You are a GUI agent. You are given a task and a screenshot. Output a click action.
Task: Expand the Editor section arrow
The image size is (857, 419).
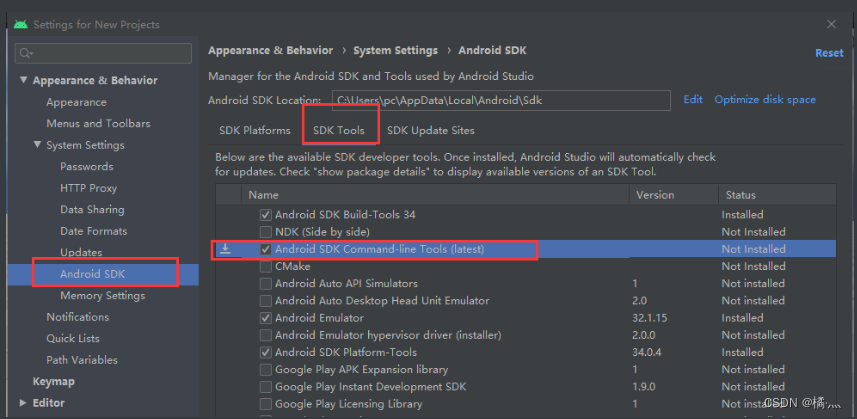(x=23, y=403)
